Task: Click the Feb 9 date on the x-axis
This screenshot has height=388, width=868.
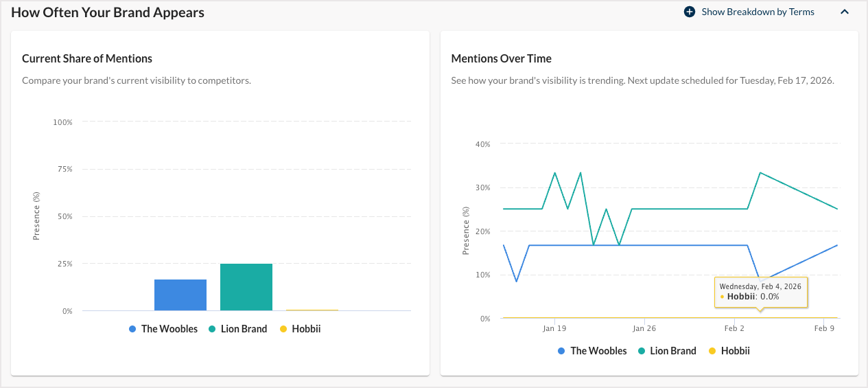Action: click(x=824, y=329)
